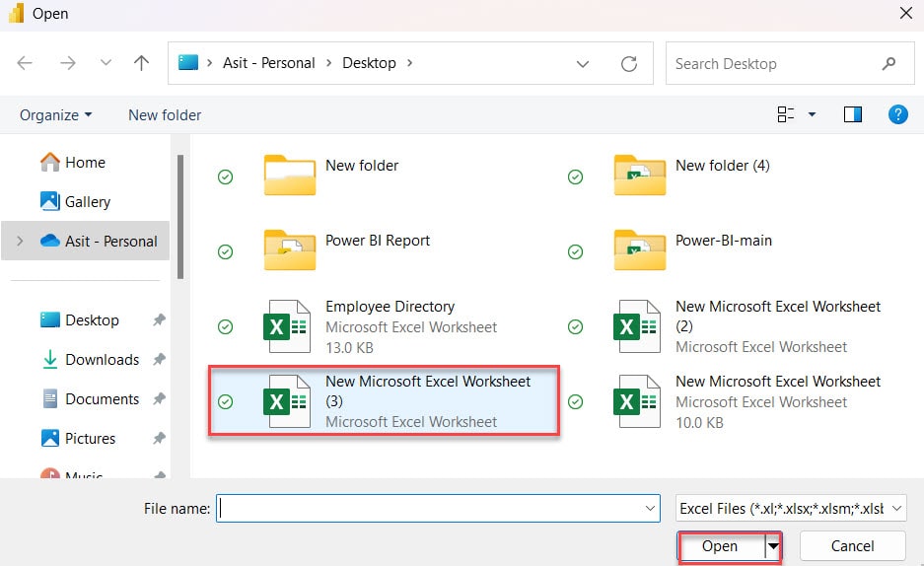Open the recent locations chevron

[106, 62]
